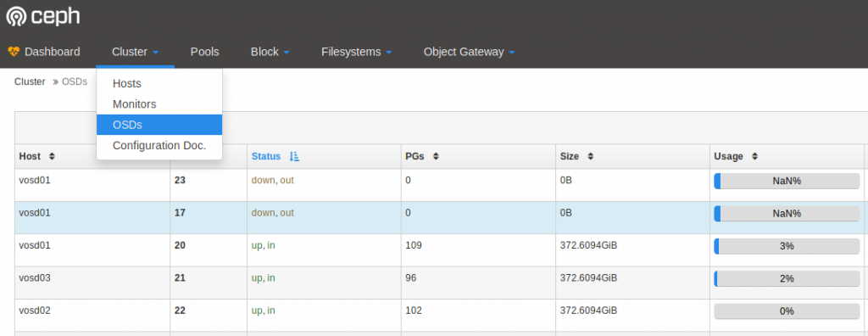Click 'up, in' status of OSD 21
868x336 pixels.
[x=264, y=278]
